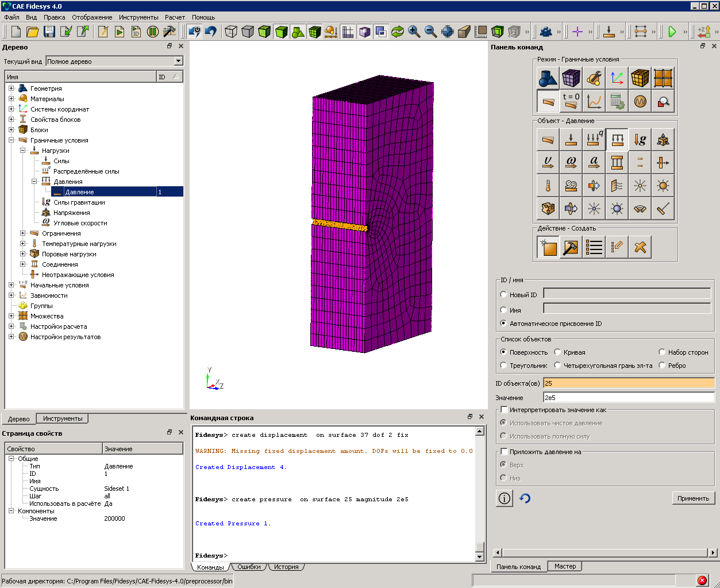Viewport: 720px width, 588px height.
Task: Click the zoom-out magnifier toolbar icon
Action: (430, 32)
